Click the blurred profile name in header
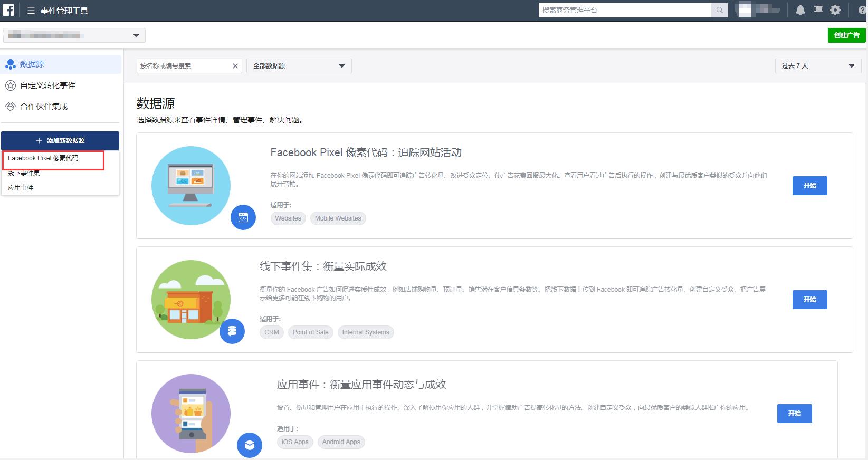The height and width of the screenshot is (460, 868). coord(757,10)
